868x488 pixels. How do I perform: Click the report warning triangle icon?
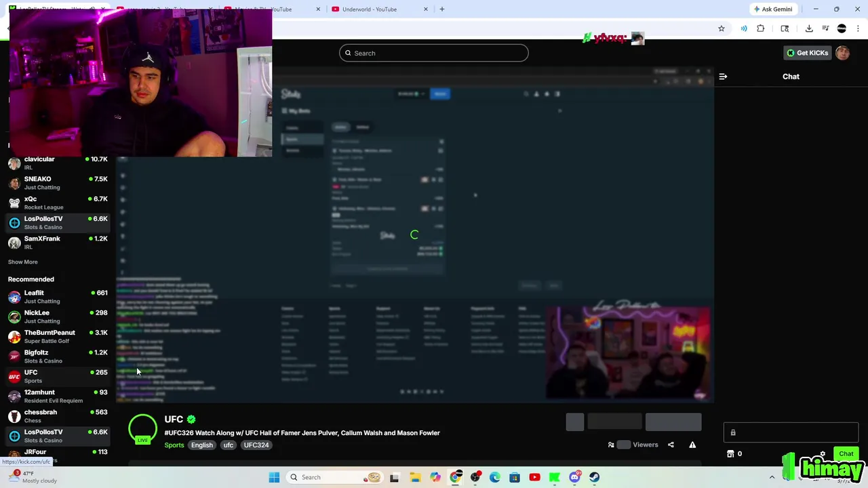pyautogui.click(x=692, y=445)
